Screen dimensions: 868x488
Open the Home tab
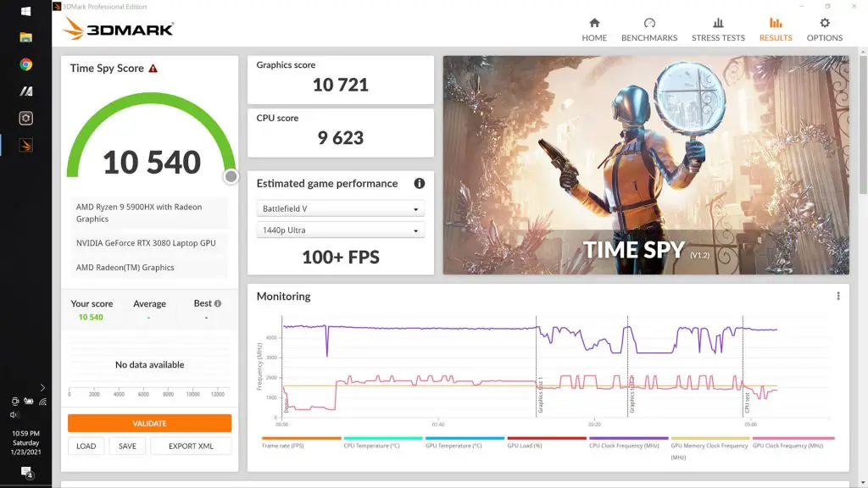(x=594, y=30)
